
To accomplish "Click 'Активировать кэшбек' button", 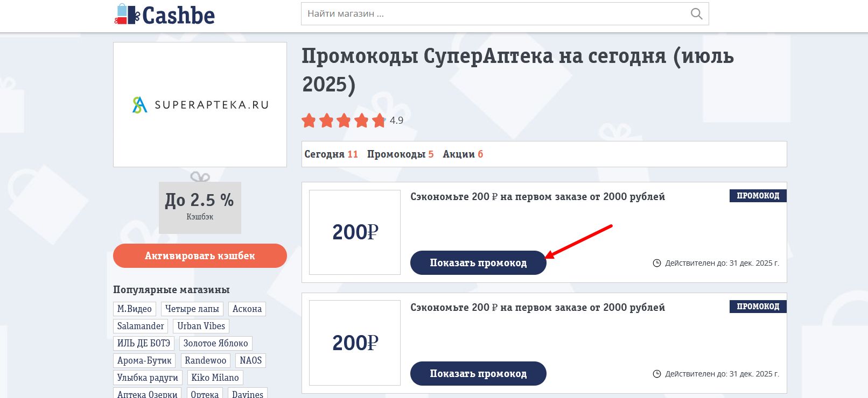I will click(x=200, y=256).
